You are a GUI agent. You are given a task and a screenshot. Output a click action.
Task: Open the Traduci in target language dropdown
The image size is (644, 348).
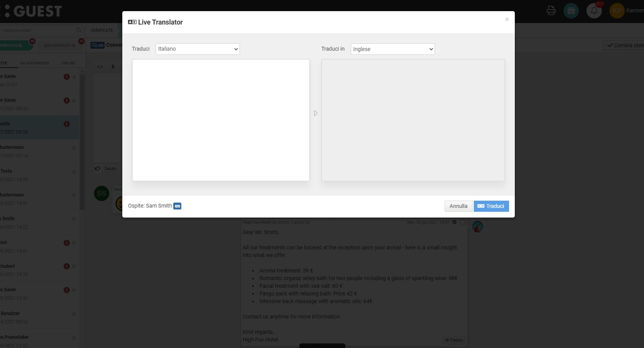[393, 49]
